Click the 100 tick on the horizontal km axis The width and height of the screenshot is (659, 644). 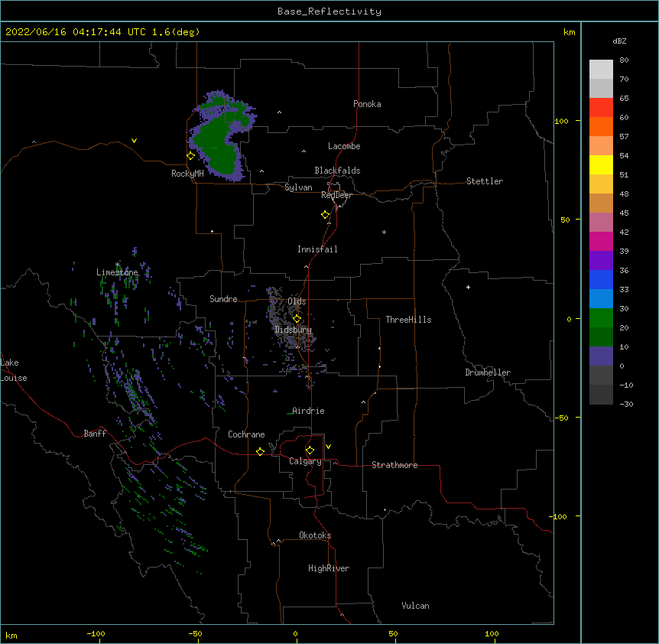pyautogui.click(x=492, y=633)
